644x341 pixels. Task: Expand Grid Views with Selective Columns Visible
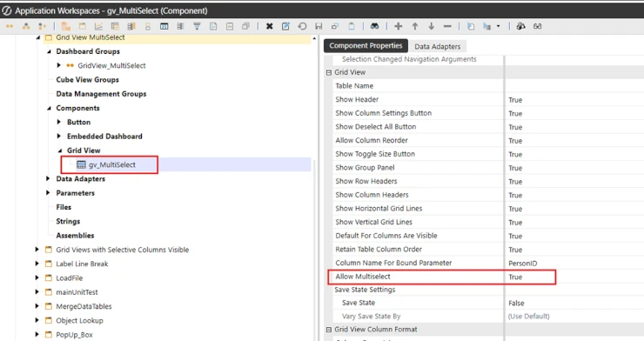(x=37, y=249)
